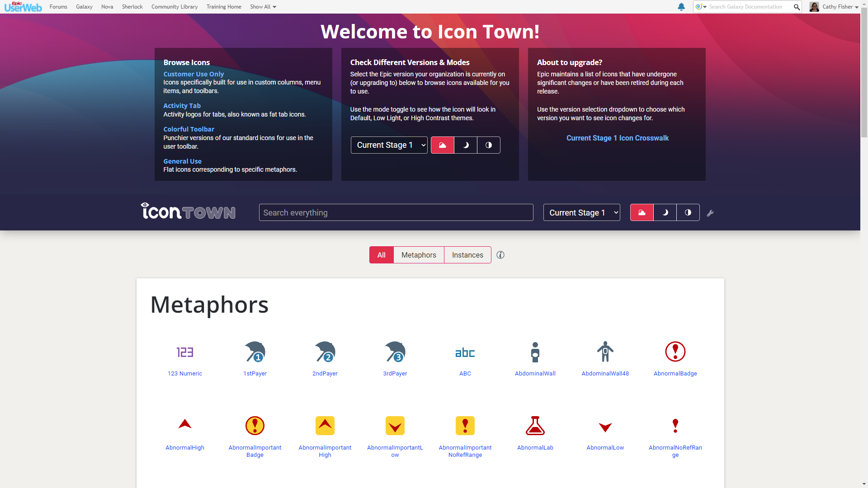Follow the Colorful Toolbar link
The image size is (868, 488).
tap(189, 129)
